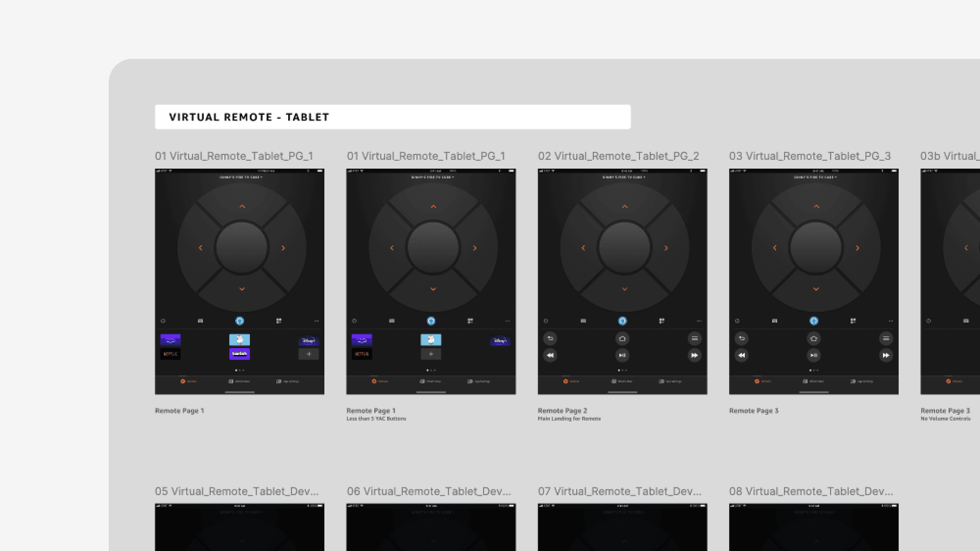980x551 pixels.
Task: Click the Keyboard icon in the PG_2 artboard
Action: click(583, 321)
